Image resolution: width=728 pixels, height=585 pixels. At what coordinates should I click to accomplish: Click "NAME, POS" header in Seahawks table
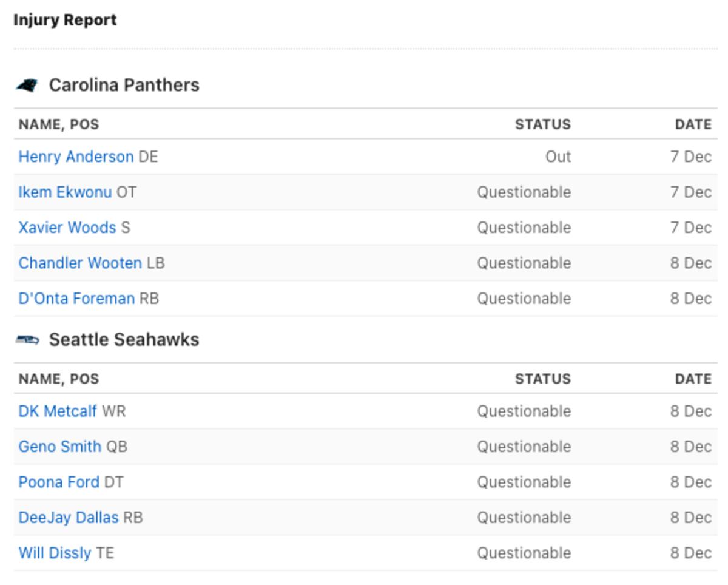(59, 379)
